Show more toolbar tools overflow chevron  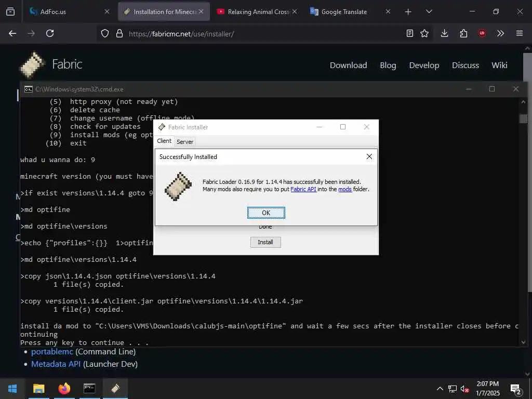(x=500, y=33)
